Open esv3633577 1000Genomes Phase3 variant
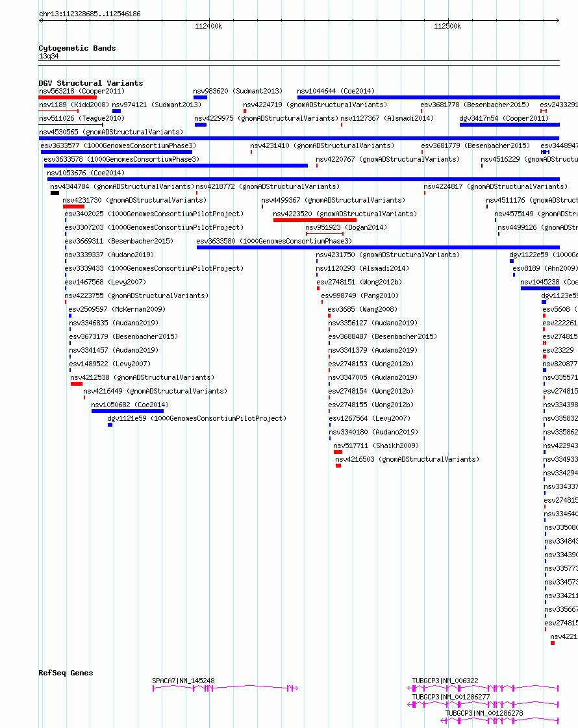 pyautogui.click(x=118, y=145)
